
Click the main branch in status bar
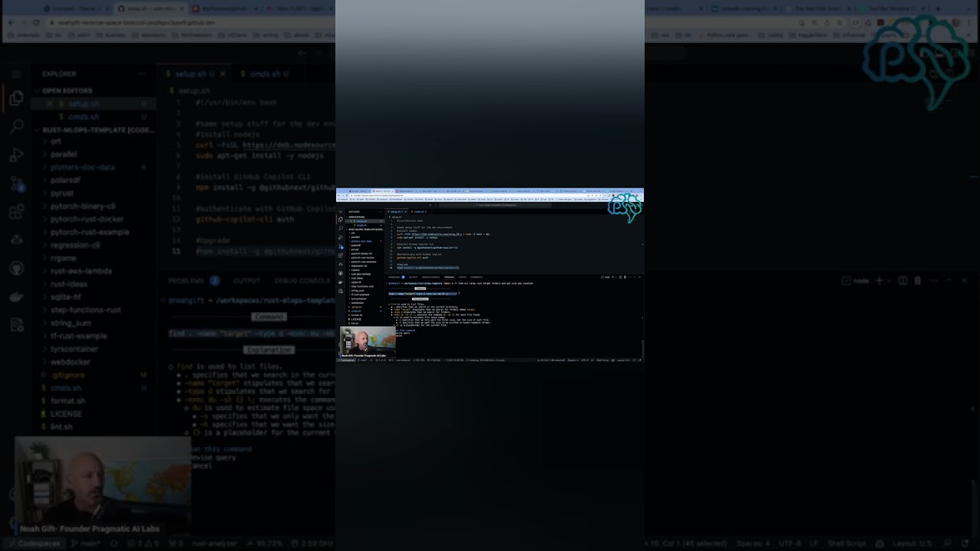coord(364,360)
